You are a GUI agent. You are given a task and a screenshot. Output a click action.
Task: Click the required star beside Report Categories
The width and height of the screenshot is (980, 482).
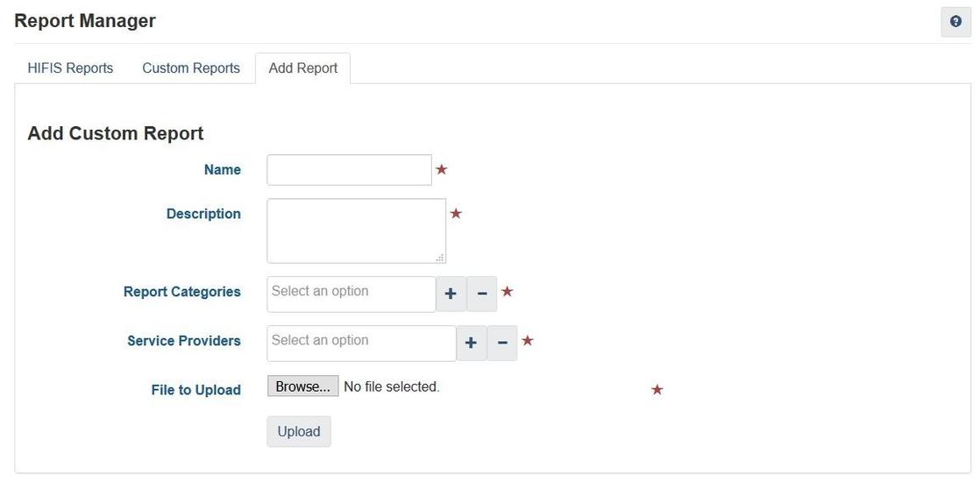coord(507,291)
